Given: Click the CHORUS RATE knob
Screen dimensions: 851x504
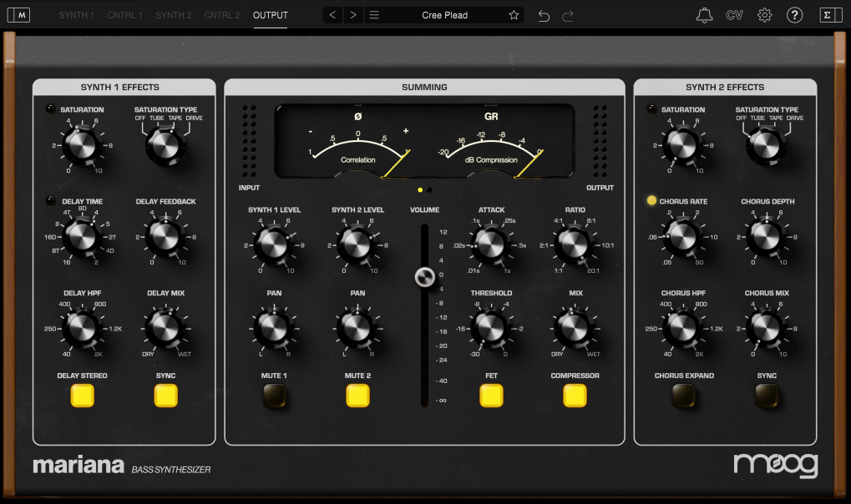Looking at the screenshot, I should (x=683, y=237).
